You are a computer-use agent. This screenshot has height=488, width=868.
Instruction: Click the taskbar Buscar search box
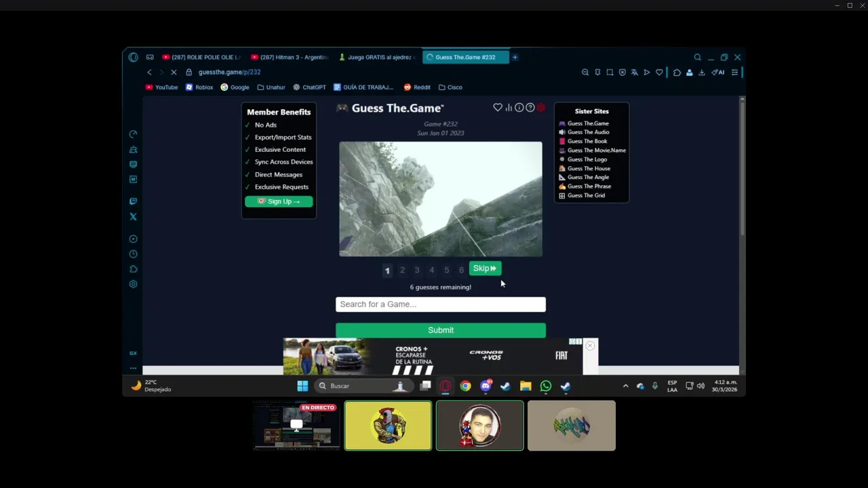[x=363, y=386]
